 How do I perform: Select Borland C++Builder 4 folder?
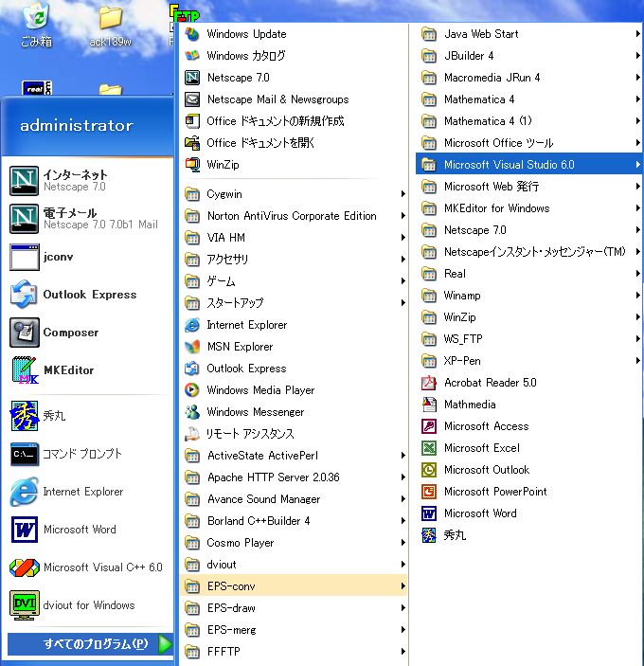294,521
